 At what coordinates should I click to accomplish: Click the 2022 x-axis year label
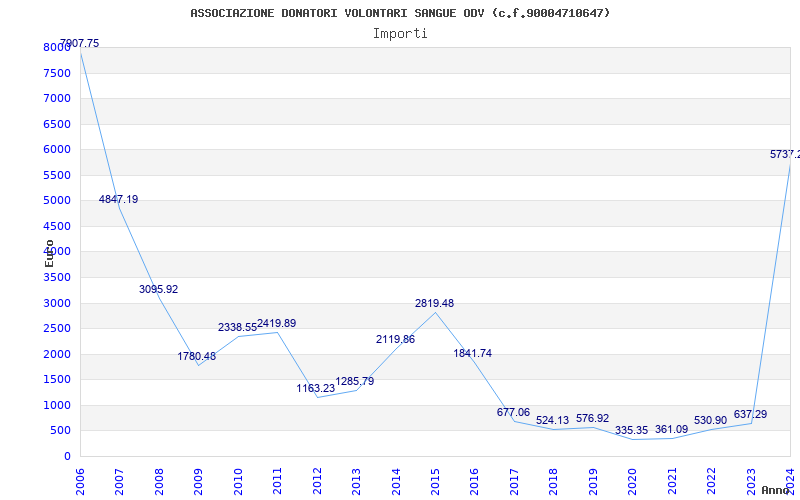[x=711, y=482]
